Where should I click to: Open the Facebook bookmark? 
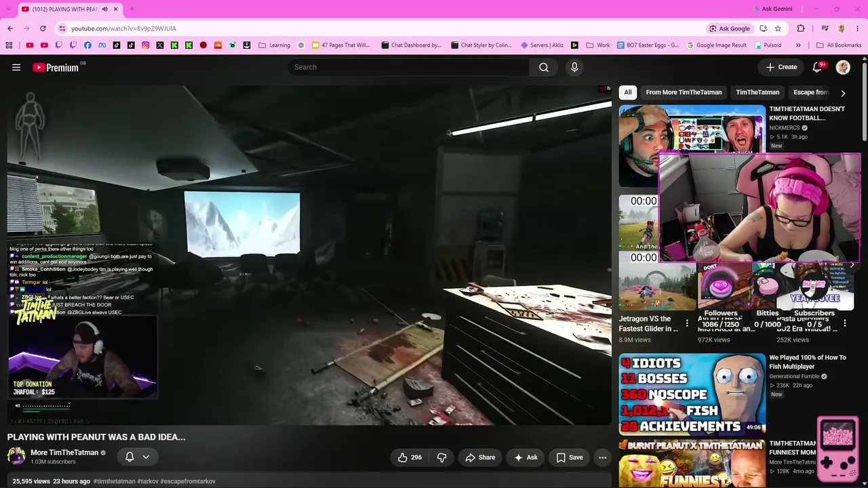click(x=87, y=45)
